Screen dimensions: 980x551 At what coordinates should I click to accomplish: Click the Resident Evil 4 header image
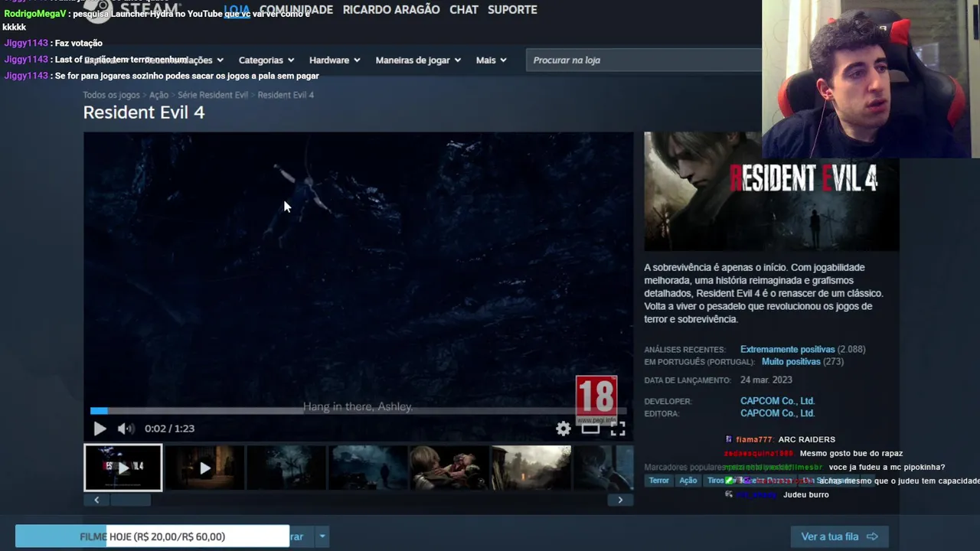tap(771, 191)
